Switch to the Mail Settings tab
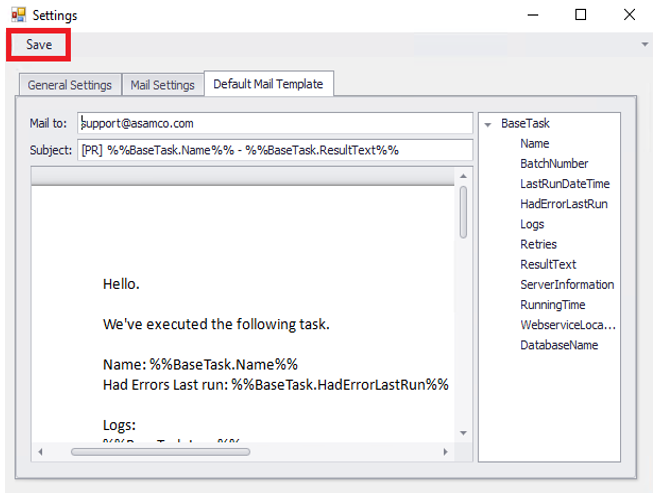 162,85
